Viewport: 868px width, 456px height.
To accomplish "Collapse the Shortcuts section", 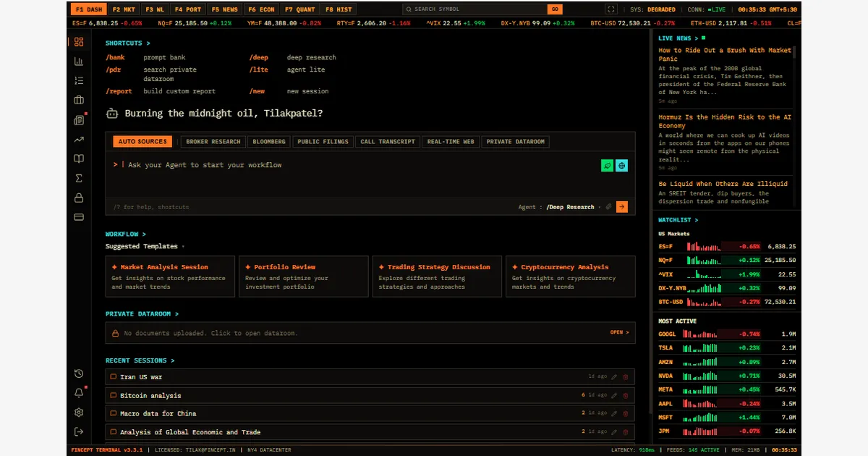I will (x=128, y=43).
